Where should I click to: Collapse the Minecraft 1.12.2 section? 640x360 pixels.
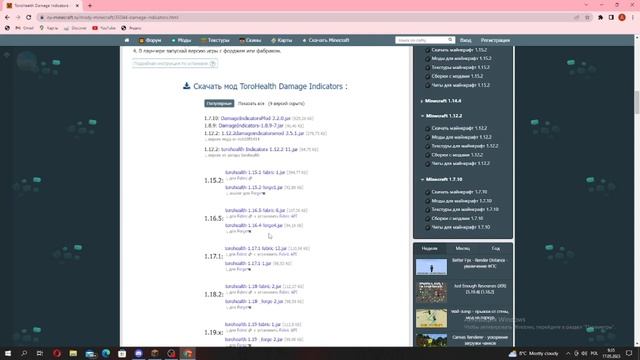442,116
